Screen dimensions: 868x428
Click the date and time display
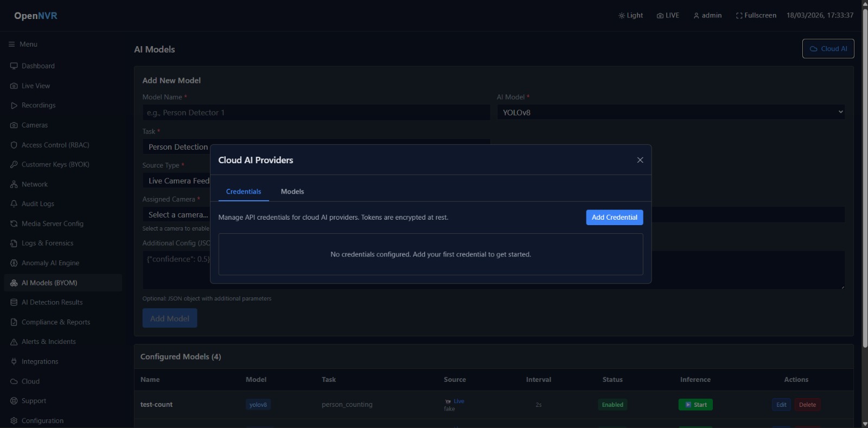[x=820, y=16]
